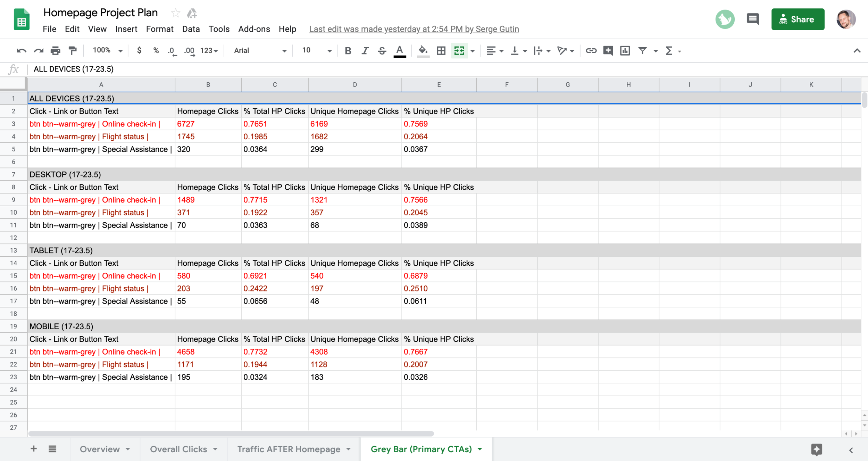Screen dimensions: 868x463
Task: Open the Explore star icon
Action: [817, 449]
